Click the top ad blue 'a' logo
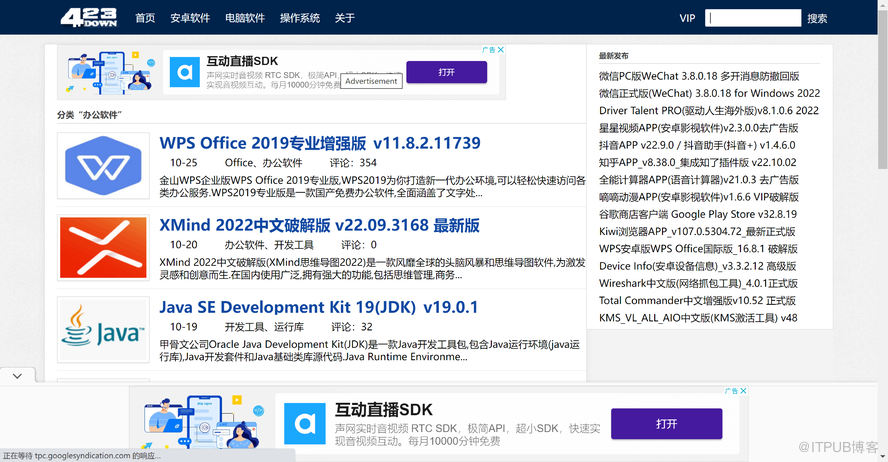This screenshot has height=462, width=888. pos(185,72)
